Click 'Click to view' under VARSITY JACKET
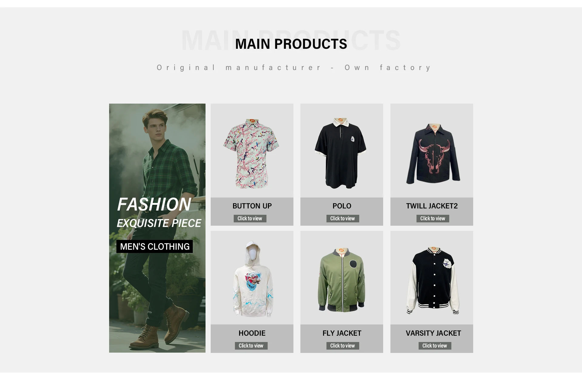 pyautogui.click(x=435, y=346)
